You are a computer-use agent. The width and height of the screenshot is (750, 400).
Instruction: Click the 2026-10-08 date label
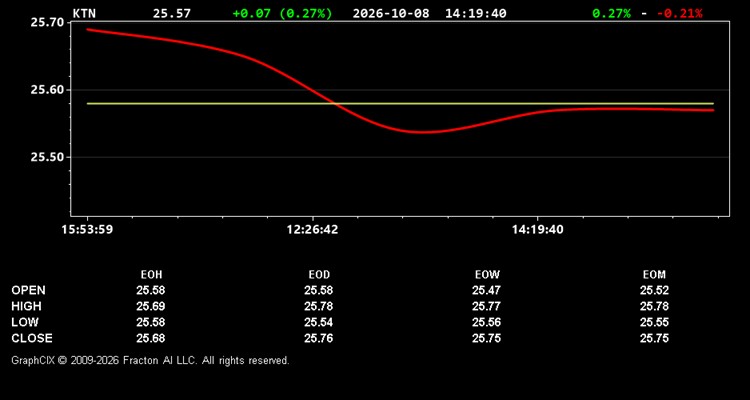click(x=391, y=13)
